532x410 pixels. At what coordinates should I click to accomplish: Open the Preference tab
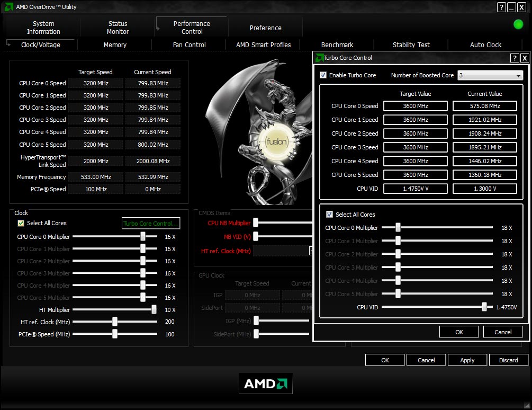[265, 28]
